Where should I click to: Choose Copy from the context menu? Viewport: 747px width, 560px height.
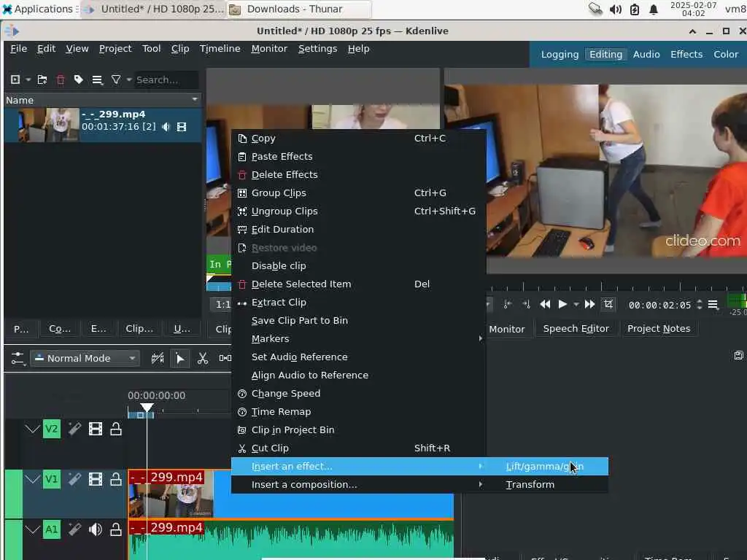358,138
